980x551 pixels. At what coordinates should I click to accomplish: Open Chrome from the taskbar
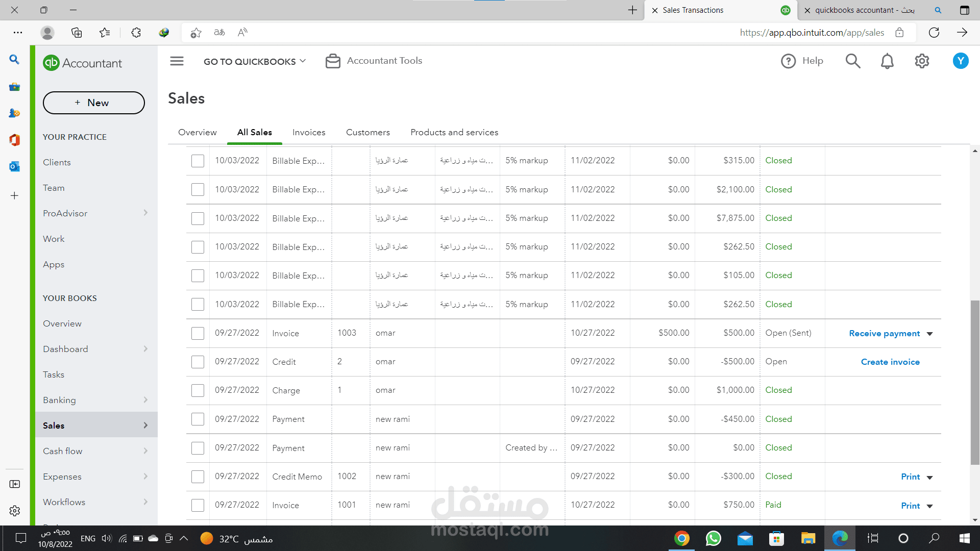pyautogui.click(x=681, y=538)
